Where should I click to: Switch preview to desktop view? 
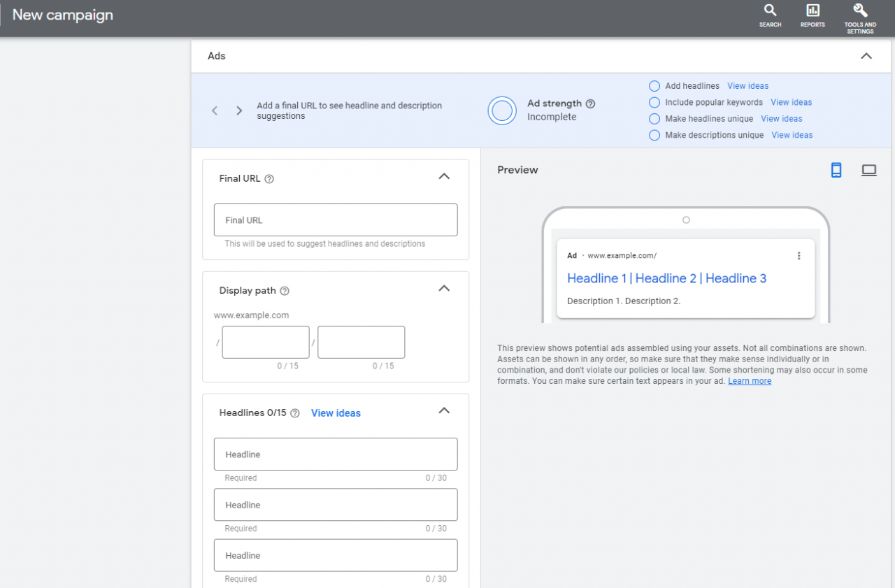point(868,170)
